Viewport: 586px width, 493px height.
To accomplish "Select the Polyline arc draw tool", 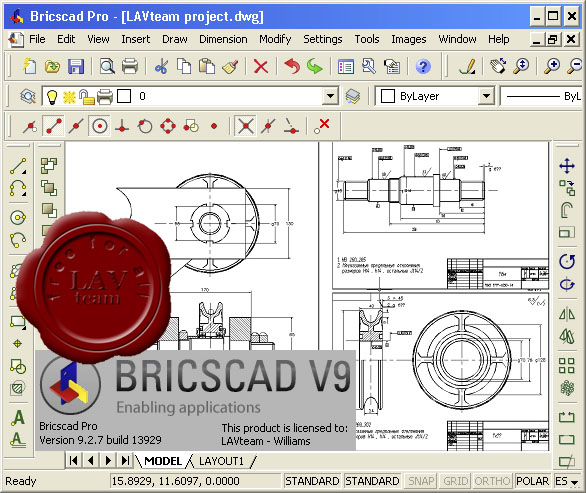I will point(18,189).
